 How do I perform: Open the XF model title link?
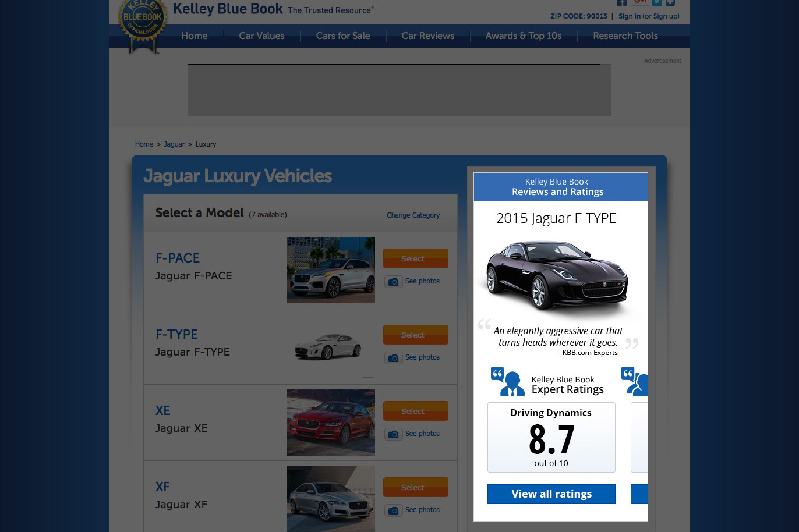[x=162, y=487]
